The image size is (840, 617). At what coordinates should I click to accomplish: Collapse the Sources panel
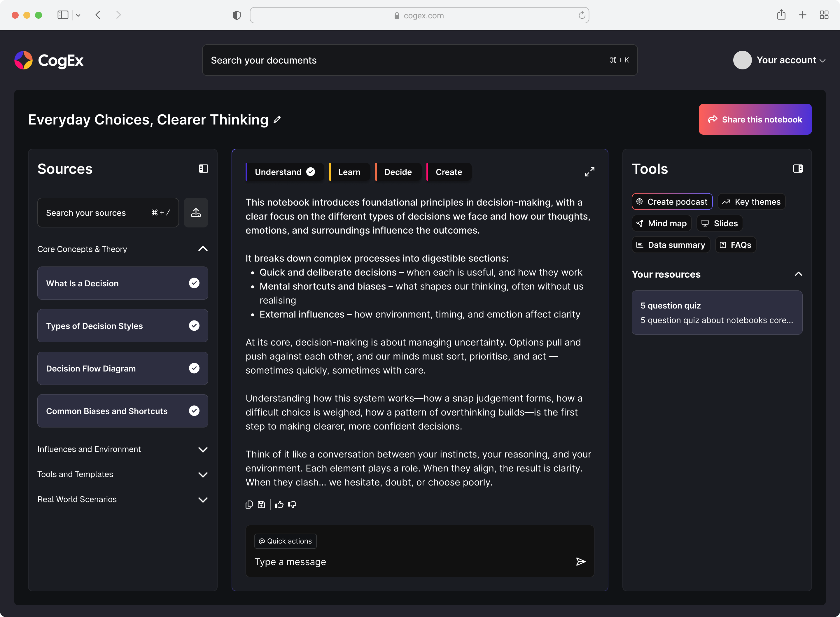click(204, 169)
